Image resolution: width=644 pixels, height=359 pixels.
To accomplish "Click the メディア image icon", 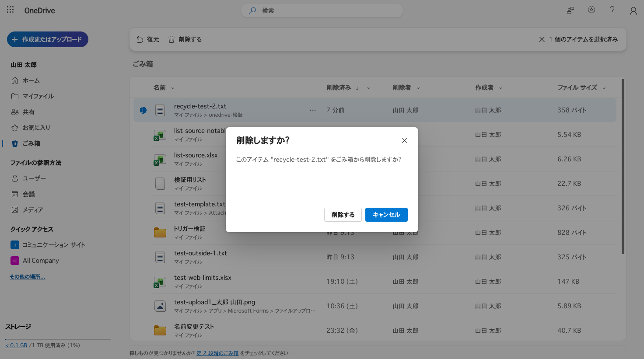I will tap(15, 210).
